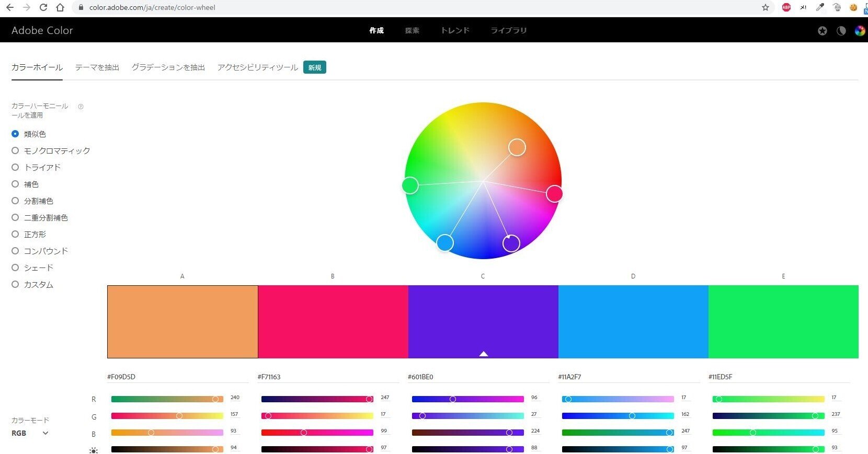Open the mouse-shaped extension icon
Viewport: 868px width, 454px height.
pos(837,7)
